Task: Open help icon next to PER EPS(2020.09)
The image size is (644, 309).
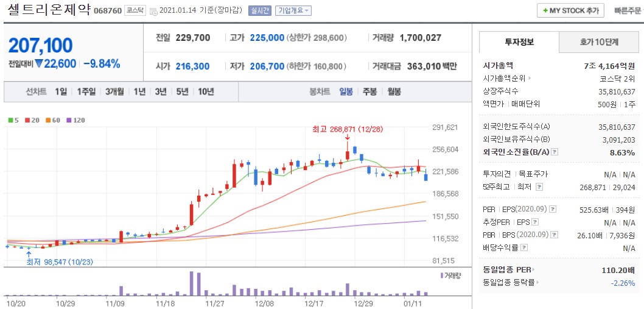Action: click(553, 210)
